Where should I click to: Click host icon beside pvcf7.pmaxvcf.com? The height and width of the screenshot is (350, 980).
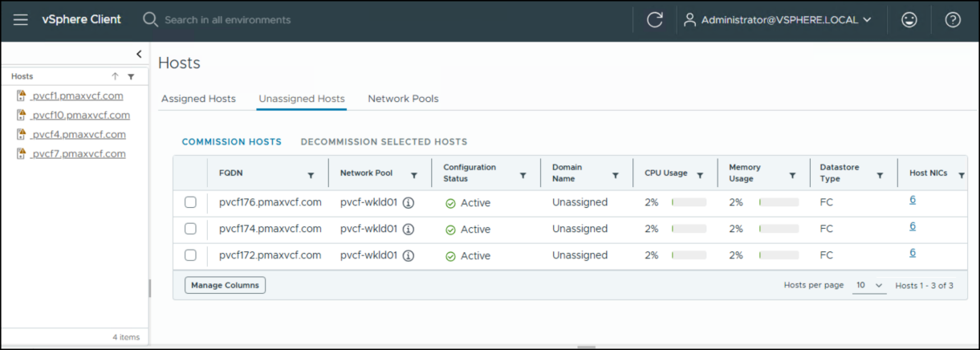(22, 154)
